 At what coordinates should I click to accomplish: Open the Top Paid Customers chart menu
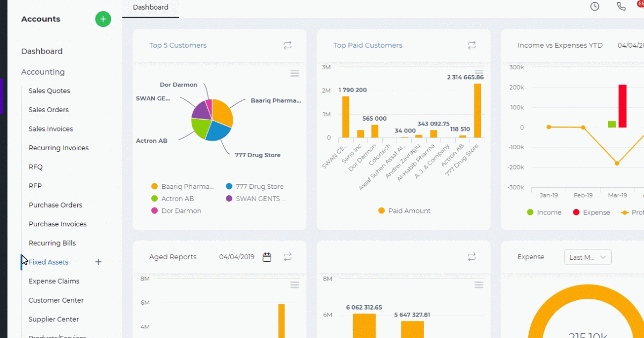click(x=479, y=72)
